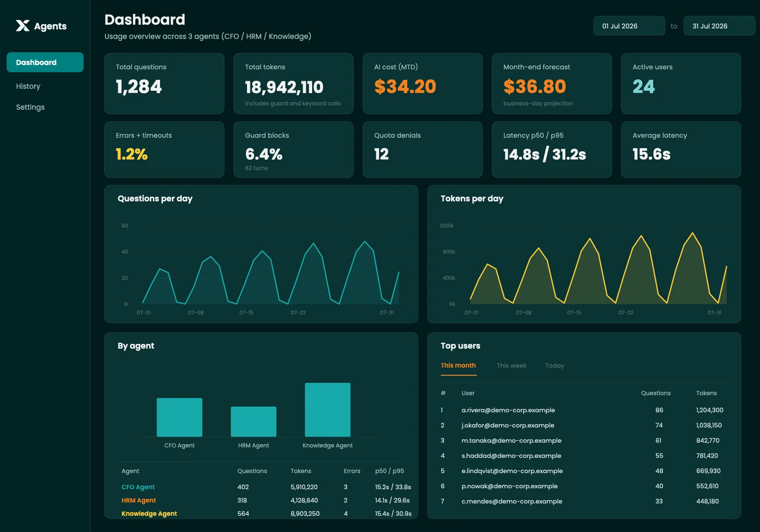
Task: Click the Tokens per day chart title
Action: click(x=472, y=199)
